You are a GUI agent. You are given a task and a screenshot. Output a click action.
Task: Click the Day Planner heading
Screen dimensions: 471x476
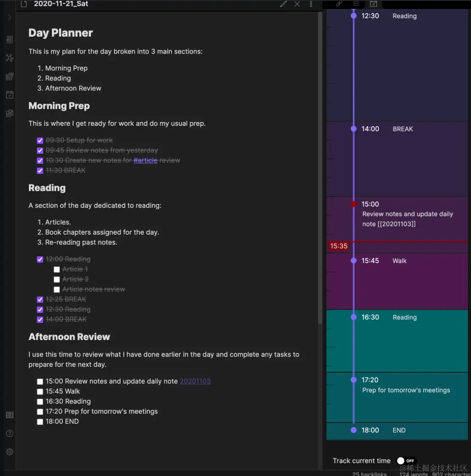[61, 33]
